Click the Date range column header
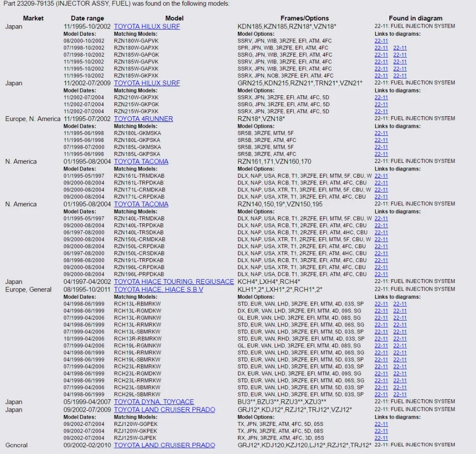The image size is (476, 454). [x=88, y=18]
